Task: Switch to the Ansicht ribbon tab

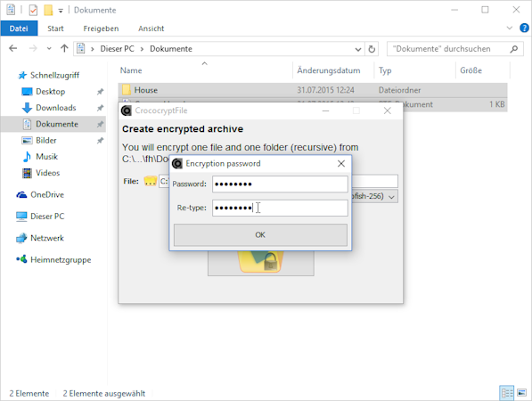Action: pos(151,29)
